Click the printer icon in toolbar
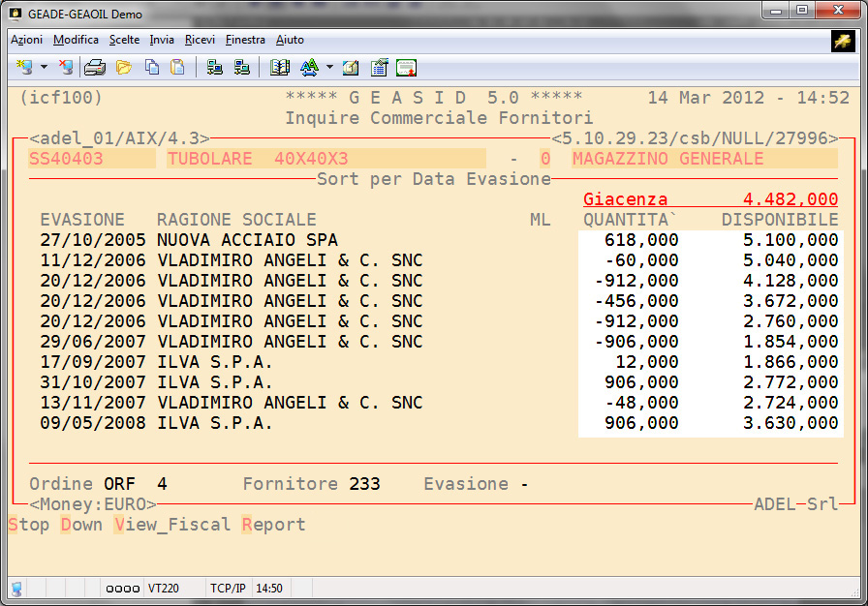 (94, 67)
